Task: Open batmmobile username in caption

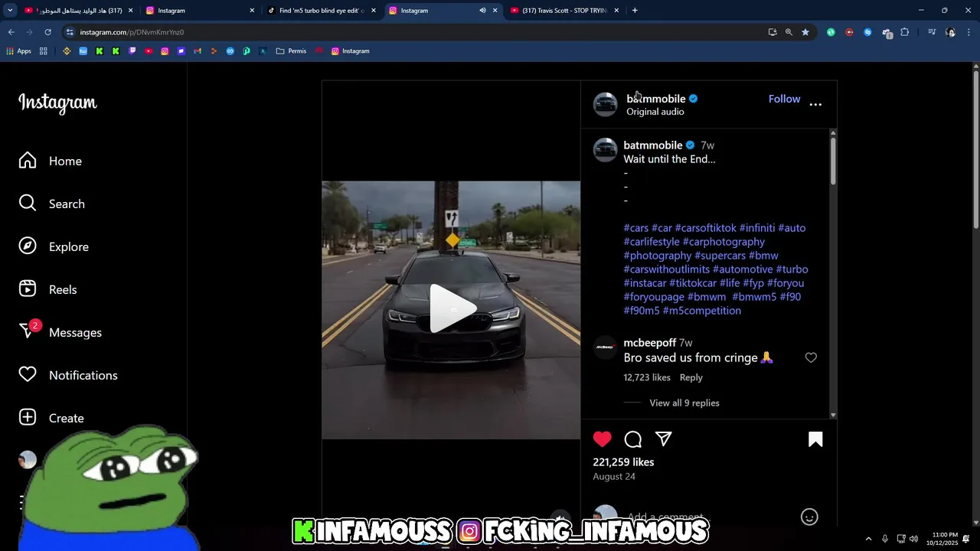Action: tap(653, 145)
